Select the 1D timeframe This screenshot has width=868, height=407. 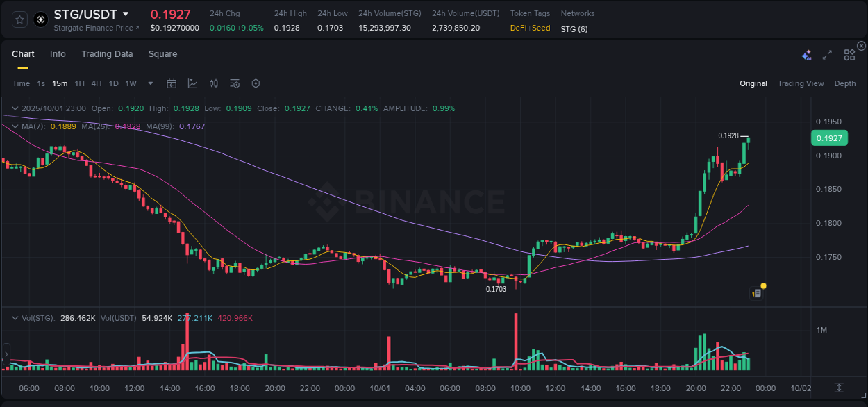tap(113, 83)
